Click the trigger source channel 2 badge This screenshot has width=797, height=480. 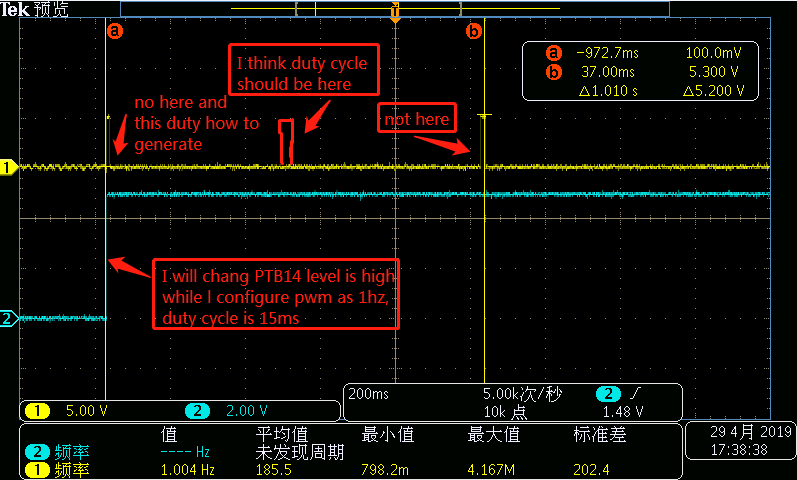608,394
